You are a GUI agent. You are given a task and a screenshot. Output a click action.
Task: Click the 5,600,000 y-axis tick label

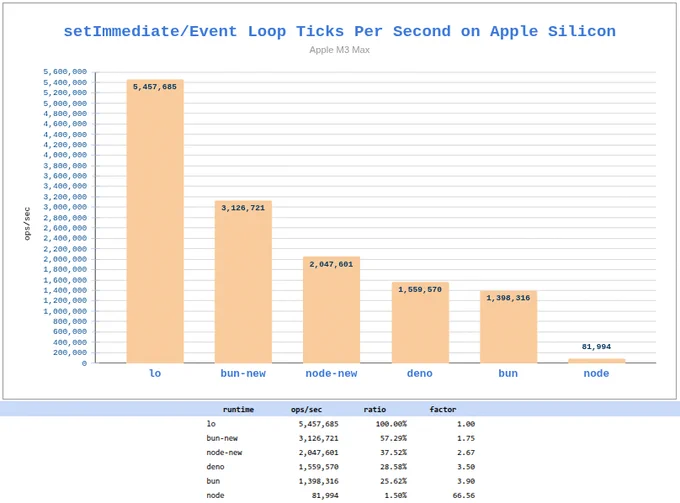(x=65, y=72)
